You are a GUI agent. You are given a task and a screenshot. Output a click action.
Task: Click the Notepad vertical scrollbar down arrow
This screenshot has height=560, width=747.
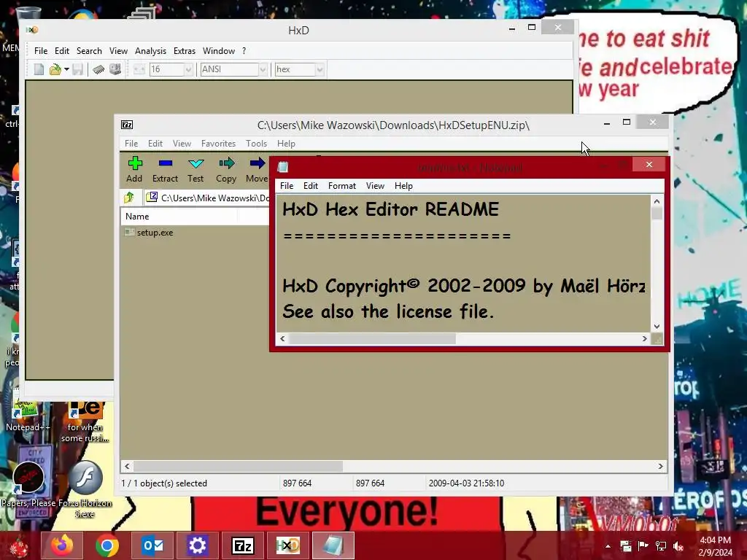click(657, 326)
